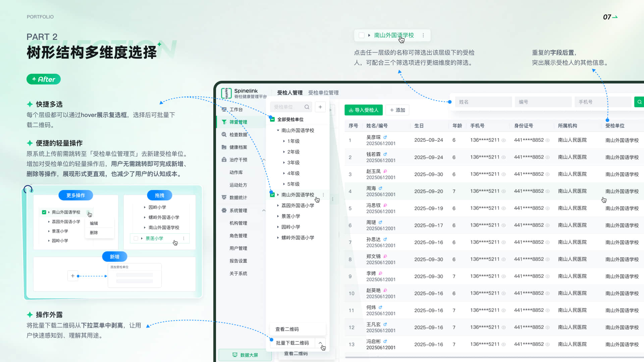Screen dimensions: 644x362
Task: Expand 螺岭外国语小学 in the main tree
Action: 278,238
